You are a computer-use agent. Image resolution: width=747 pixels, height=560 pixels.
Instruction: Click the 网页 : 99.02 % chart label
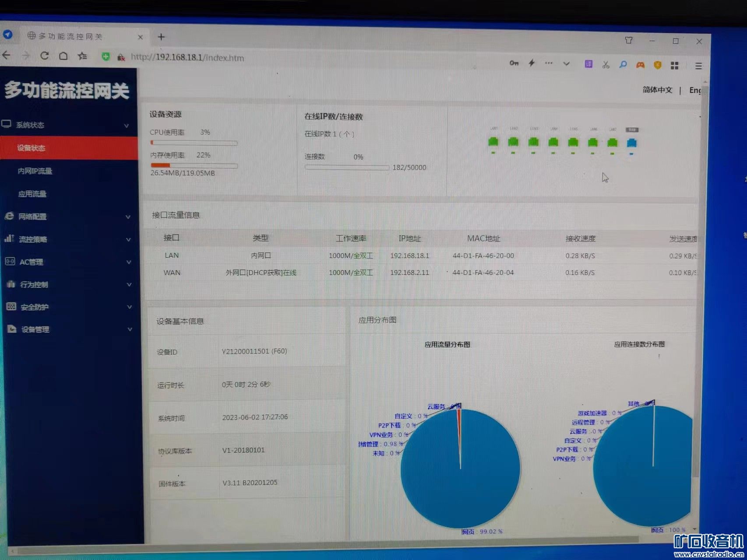click(x=482, y=532)
